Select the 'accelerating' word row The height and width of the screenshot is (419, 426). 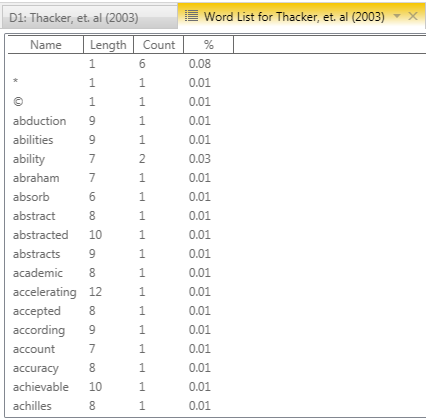pos(217,292)
